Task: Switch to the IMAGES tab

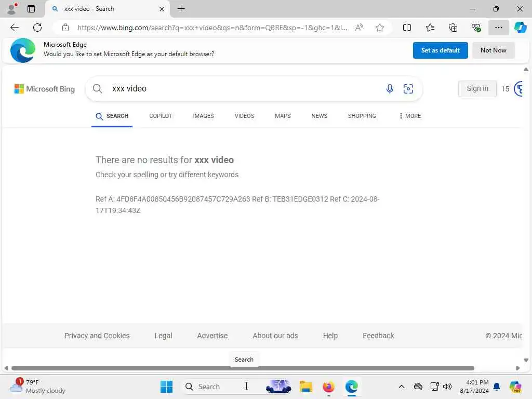Action: [x=203, y=116]
